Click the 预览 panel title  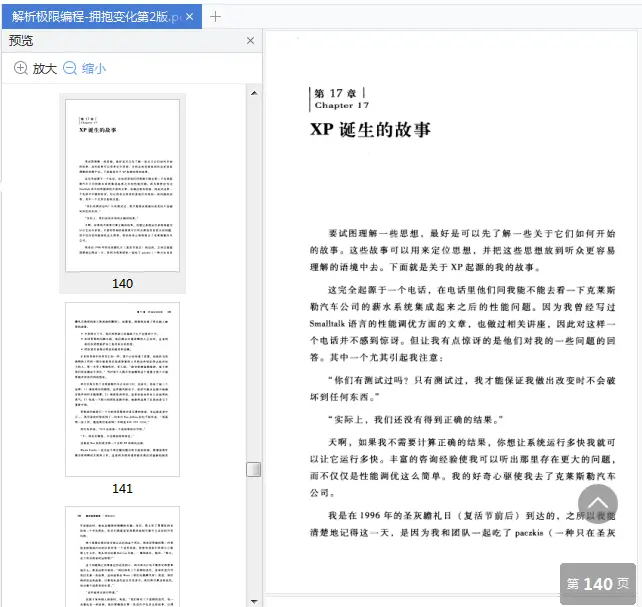click(x=21, y=41)
